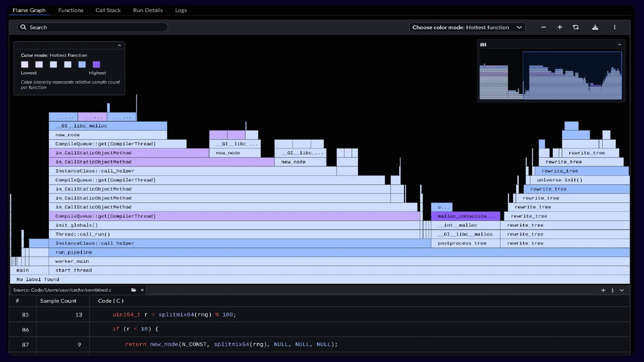Click the zoom out minus icon

click(x=543, y=27)
